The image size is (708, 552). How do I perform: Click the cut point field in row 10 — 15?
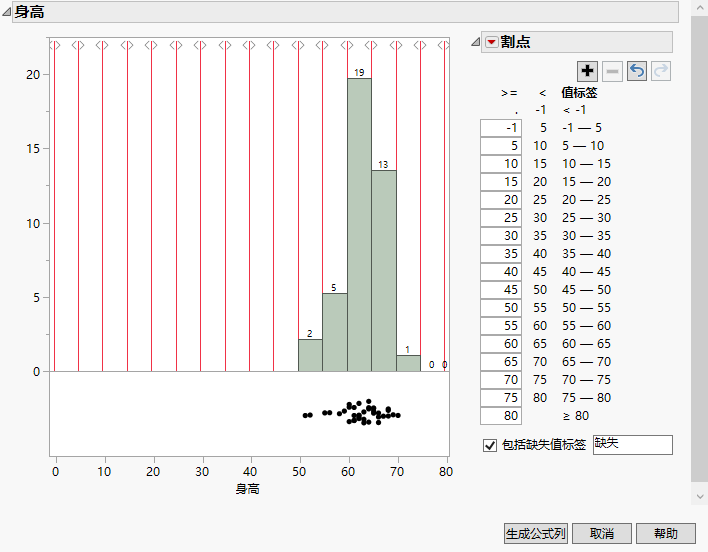click(501, 164)
